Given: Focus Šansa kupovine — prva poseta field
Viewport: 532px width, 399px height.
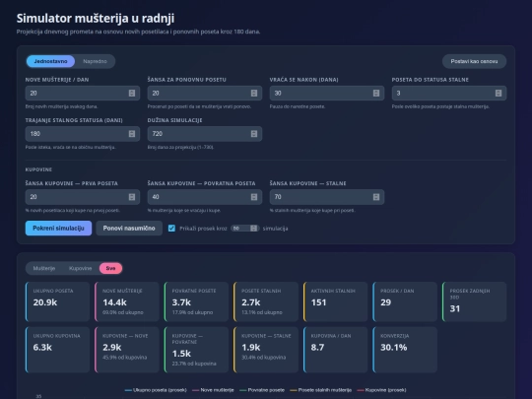Looking at the screenshot, I should coord(83,197).
